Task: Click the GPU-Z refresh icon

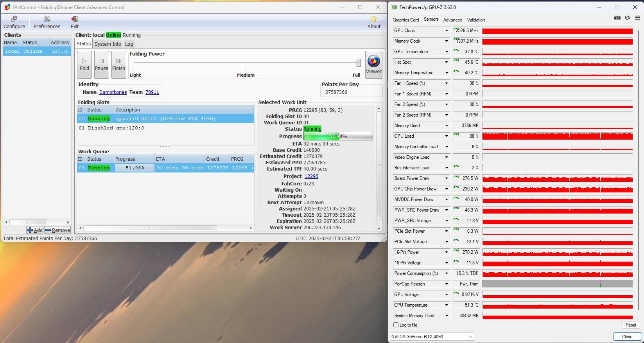Action: pyautogui.click(x=628, y=18)
